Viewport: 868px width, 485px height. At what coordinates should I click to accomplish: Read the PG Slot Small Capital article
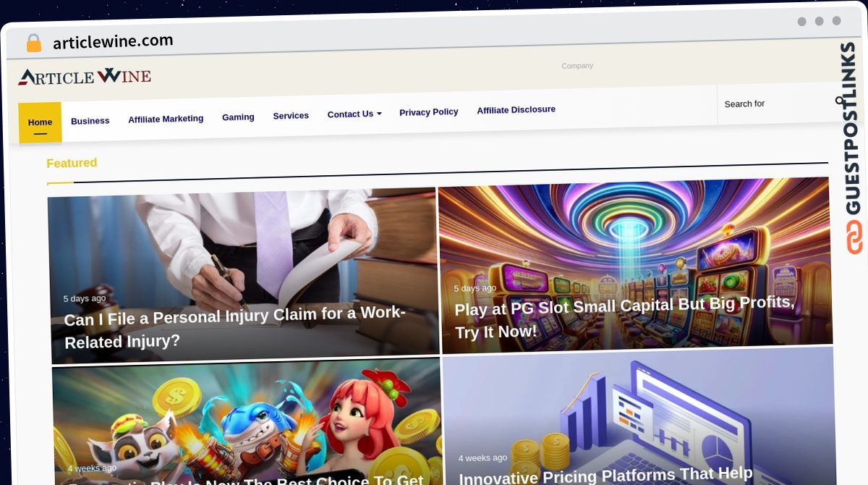[x=624, y=316]
